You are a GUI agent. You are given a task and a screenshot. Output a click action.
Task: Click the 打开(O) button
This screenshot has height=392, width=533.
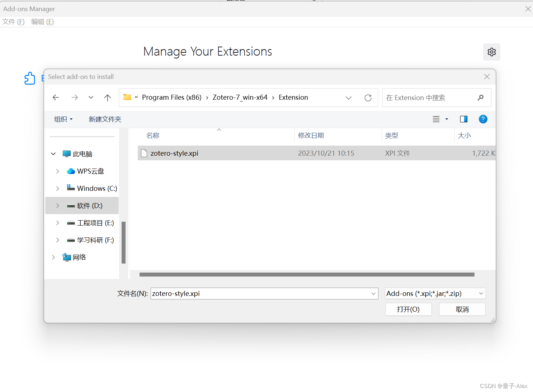(x=408, y=309)
